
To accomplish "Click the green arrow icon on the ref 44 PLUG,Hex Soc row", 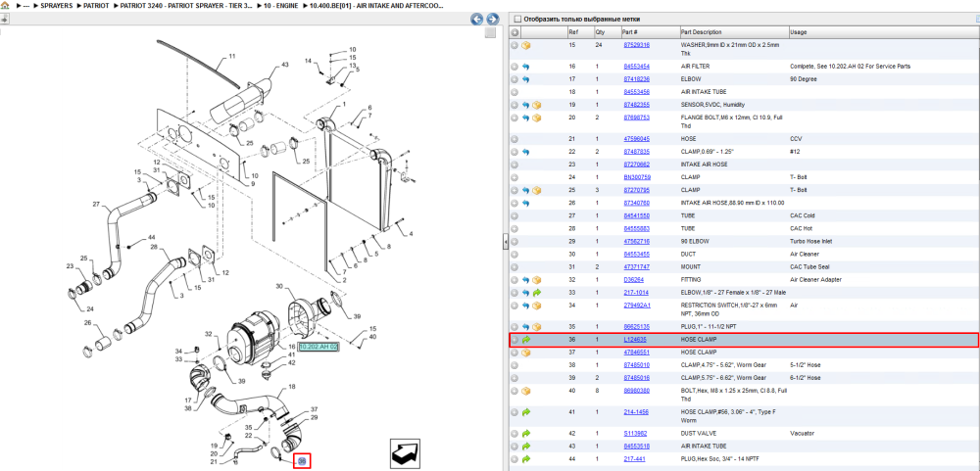I will coord(525,459).
